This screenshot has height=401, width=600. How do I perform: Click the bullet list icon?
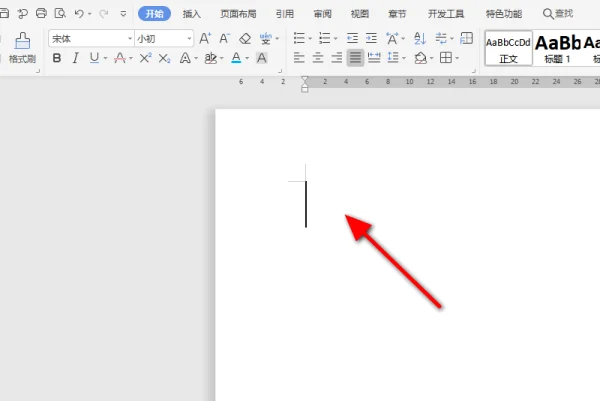click(x=299, y=38)
